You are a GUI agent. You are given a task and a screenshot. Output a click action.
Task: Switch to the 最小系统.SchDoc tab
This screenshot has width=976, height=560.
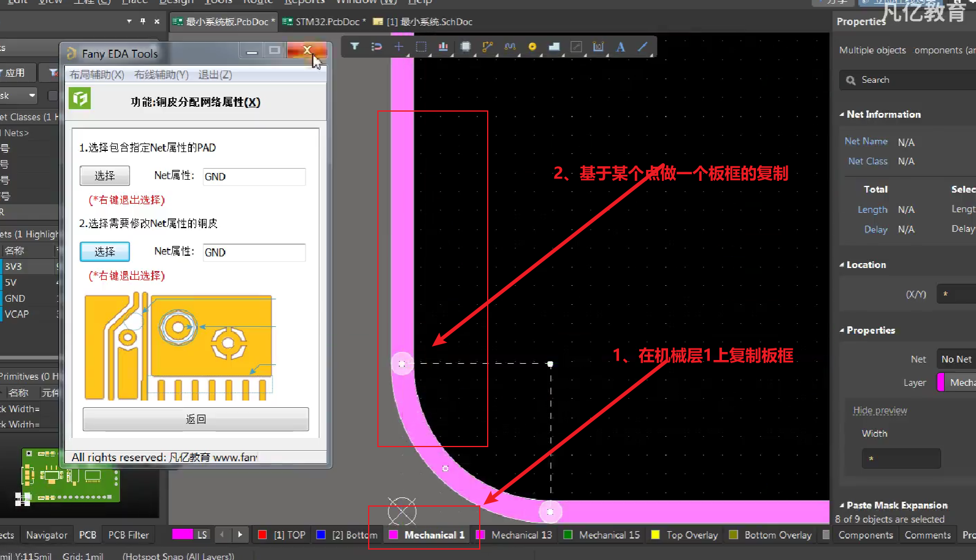tap(423, 22)
